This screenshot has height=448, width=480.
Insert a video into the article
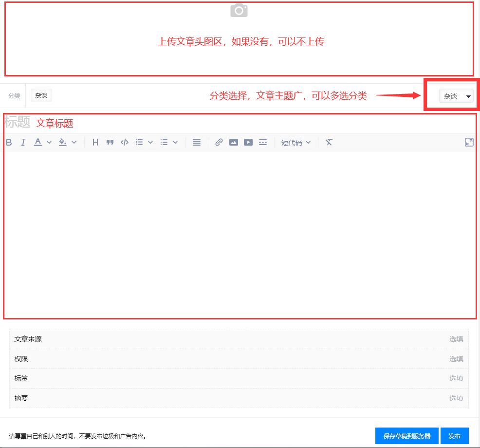point(248,142)
